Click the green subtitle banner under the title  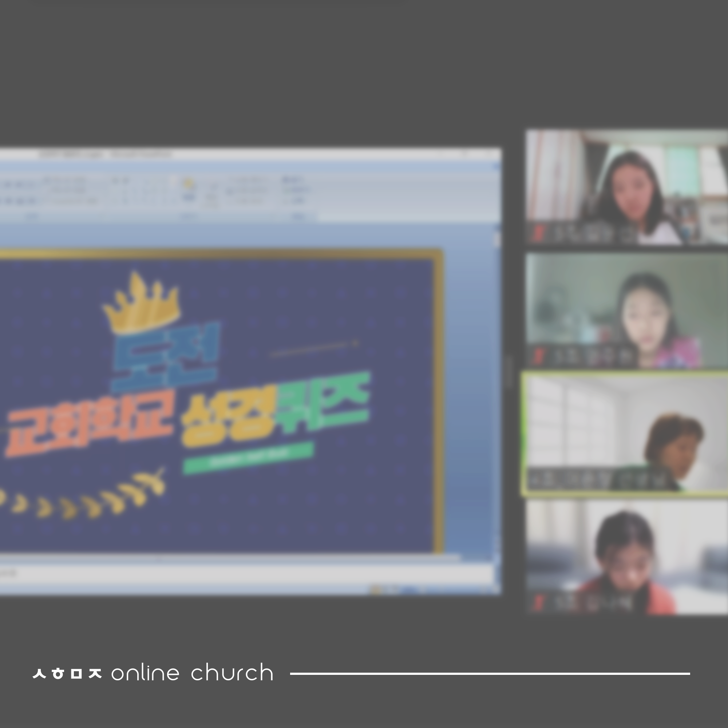coord(248,458)
